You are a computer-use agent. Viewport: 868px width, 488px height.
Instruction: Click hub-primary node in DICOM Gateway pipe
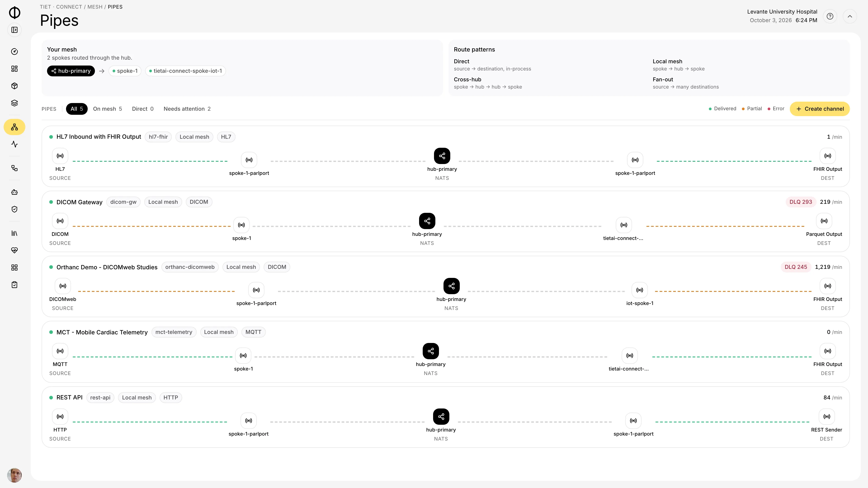tap(427, 221)
